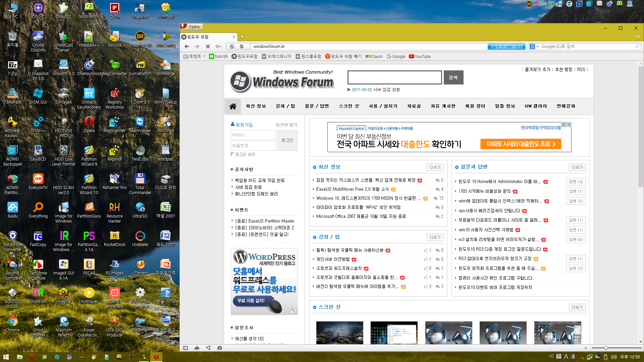644x362 pixels.
Task: Open the Ghost32 desktop shortcut
Action: [63, 11]
